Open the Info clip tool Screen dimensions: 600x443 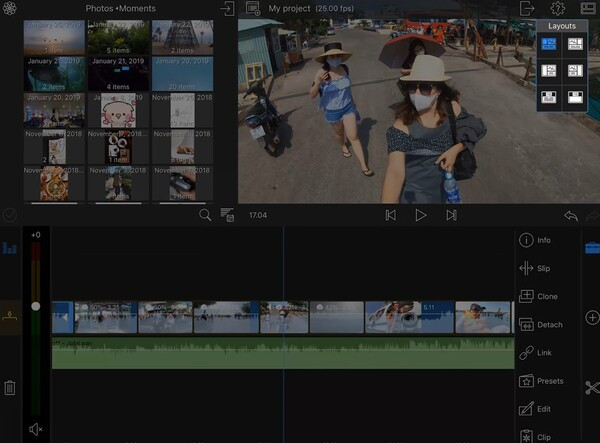tap(535, 240)
